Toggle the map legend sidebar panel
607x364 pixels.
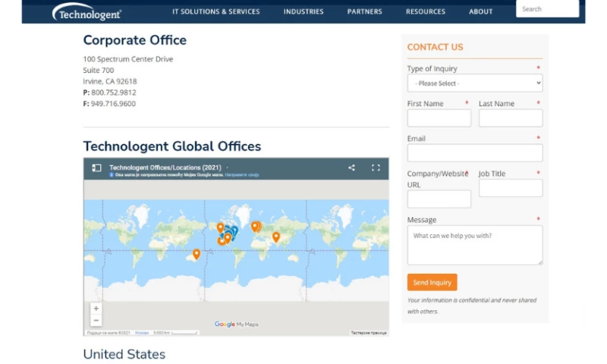96,168
